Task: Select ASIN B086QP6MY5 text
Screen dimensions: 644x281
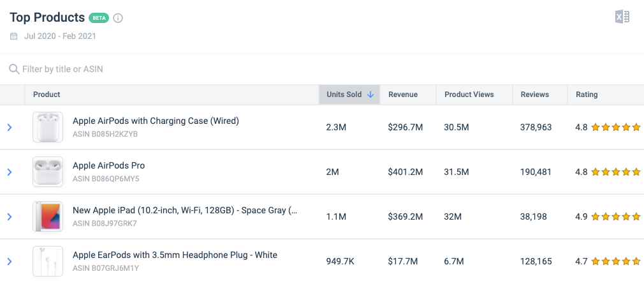Action: point(106,179)
